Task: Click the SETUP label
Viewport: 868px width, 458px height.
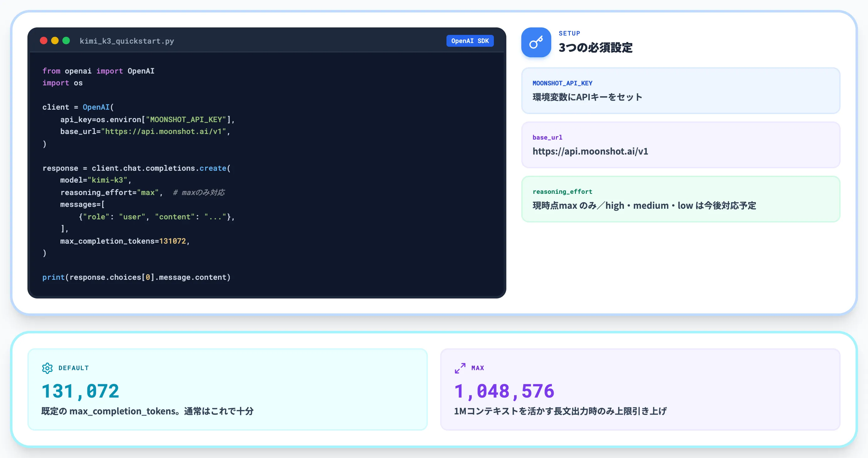Action: pyautogui.click(x=569, y=33)
